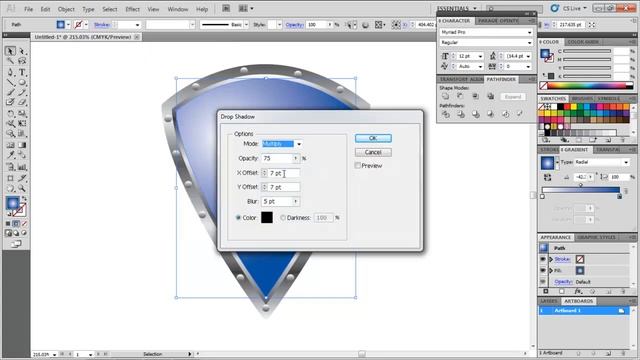
Task: Click the Add New Effect fx icon
Action: (x=578, y=291)
